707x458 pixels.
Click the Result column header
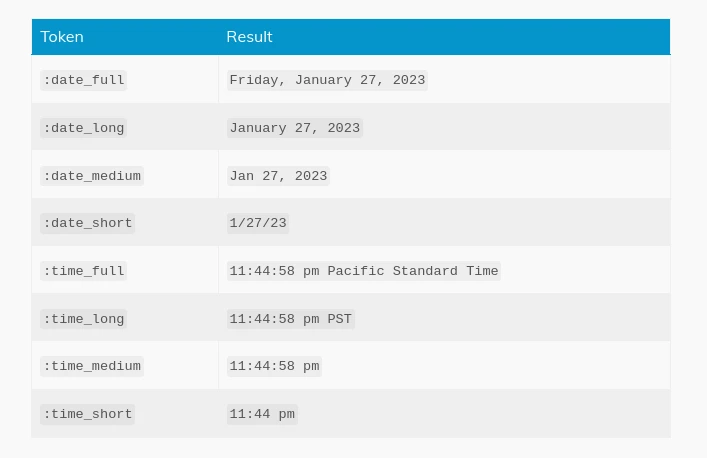249,37
